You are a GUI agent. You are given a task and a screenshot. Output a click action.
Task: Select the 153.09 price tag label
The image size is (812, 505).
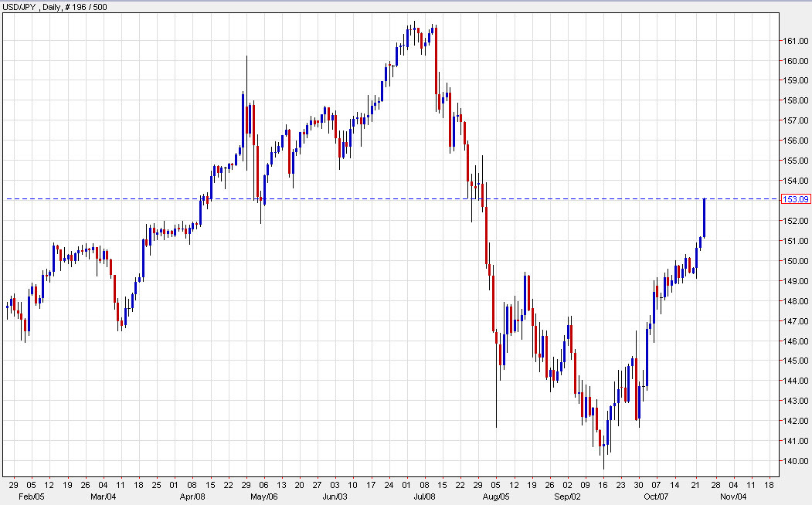(796, 198)
